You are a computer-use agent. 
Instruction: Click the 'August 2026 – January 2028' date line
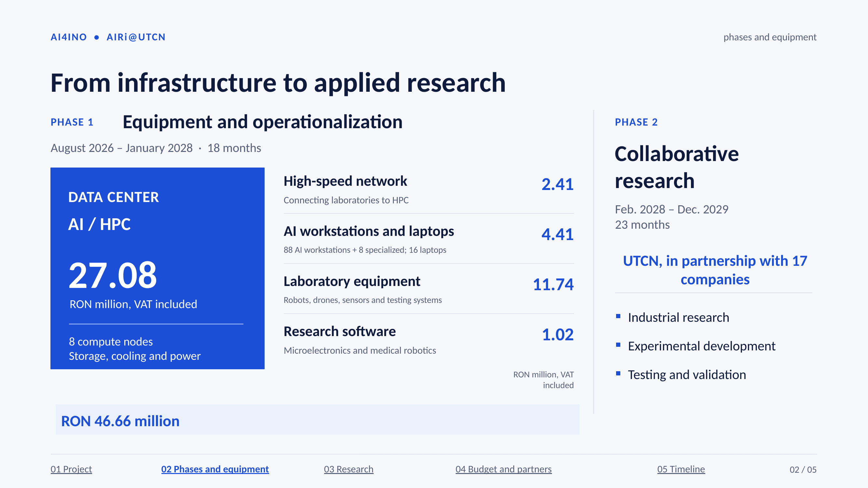[122, 148]
